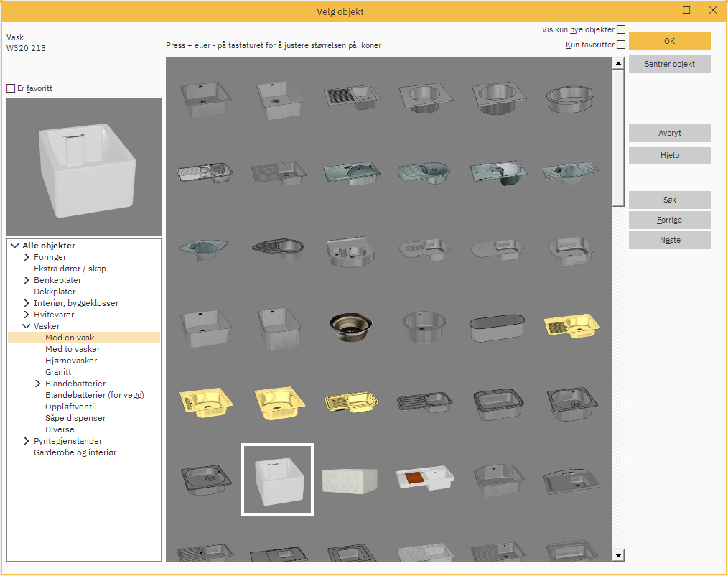Click the Sentrer objekt button
The image size is (728, 576).
tap(669, 64)
